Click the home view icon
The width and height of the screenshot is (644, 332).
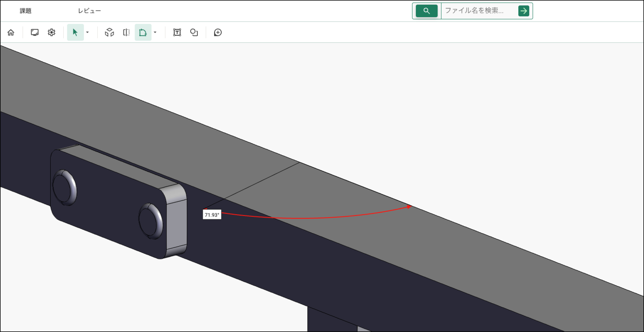[x=11, y=33]
